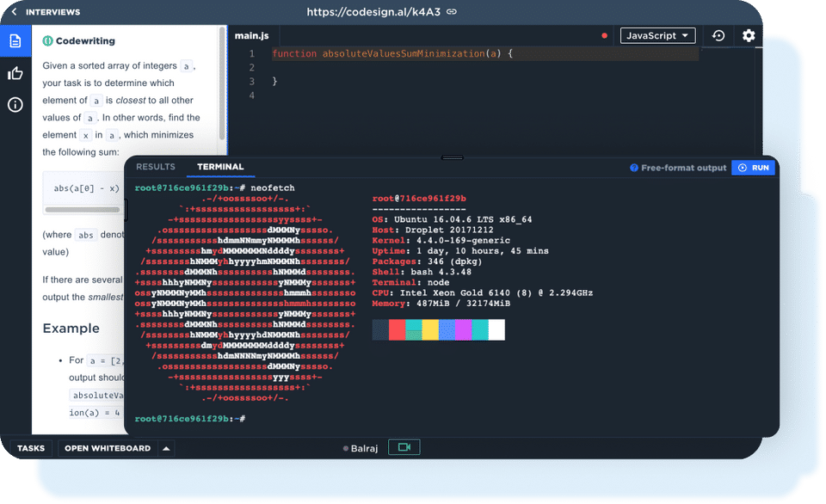This screenshot has height=504, width=826.
Task: Click the Codewriting heading
Action: pyautogui.click(x=85, y=40)
